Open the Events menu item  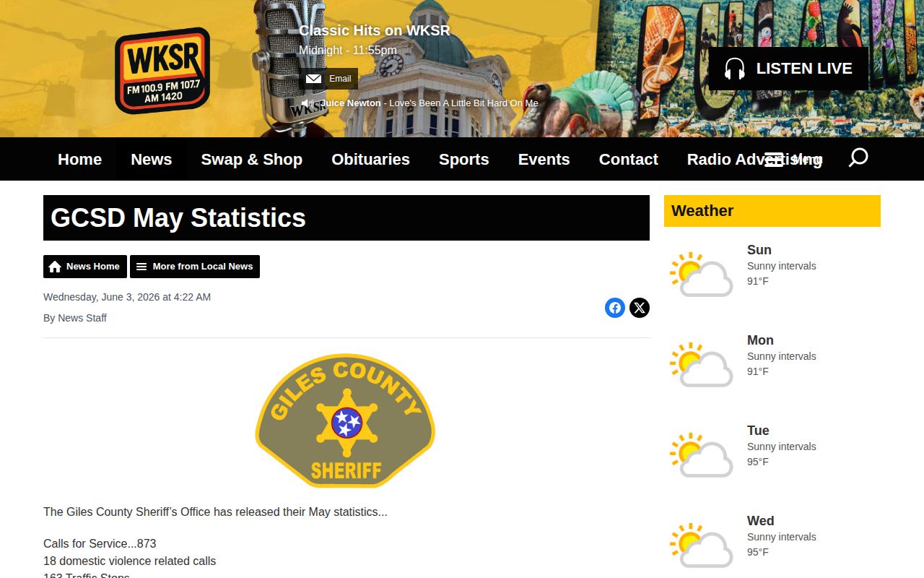[x=544, y=159]
